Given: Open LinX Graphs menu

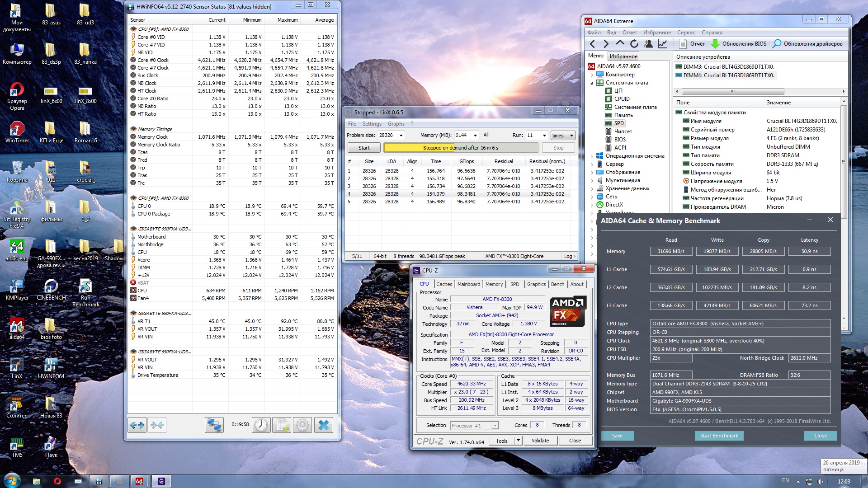Looking at the screenshot, I should click(x=396, y=124).
